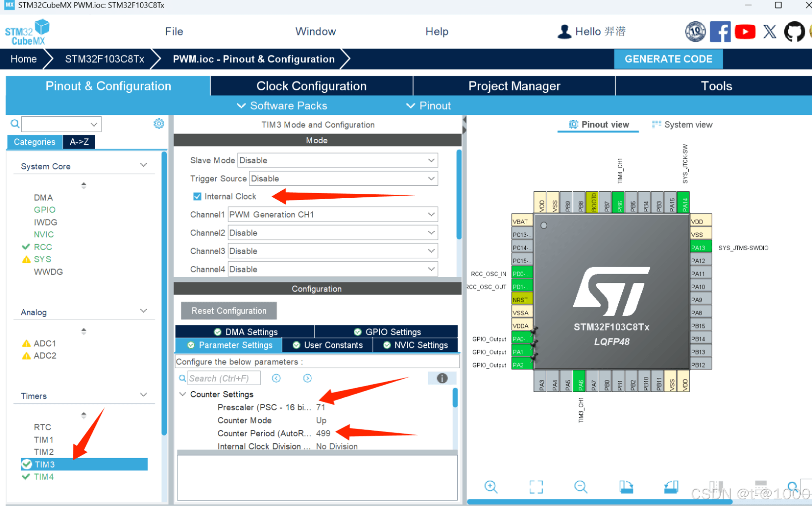Viewport: 812px width, 508px height.
Task: Click the pinout view horizontal scrollbar
Action: pos(599,502)
